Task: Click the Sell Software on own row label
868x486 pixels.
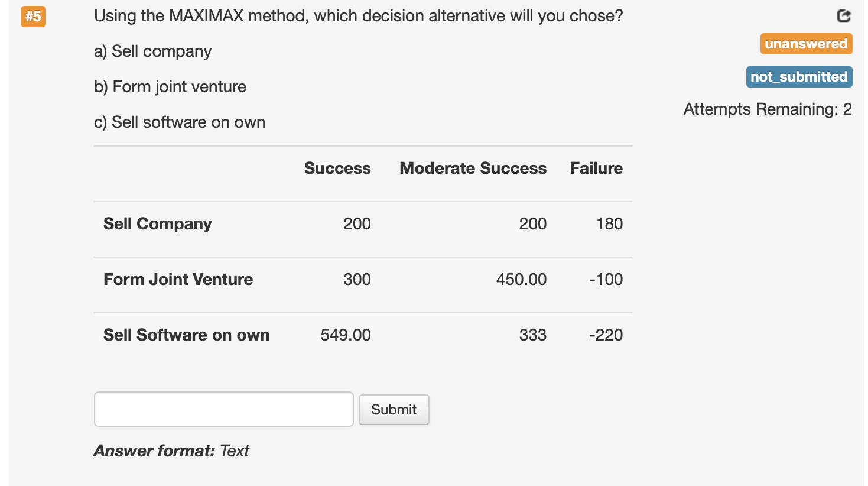Action: click(186, 335)
